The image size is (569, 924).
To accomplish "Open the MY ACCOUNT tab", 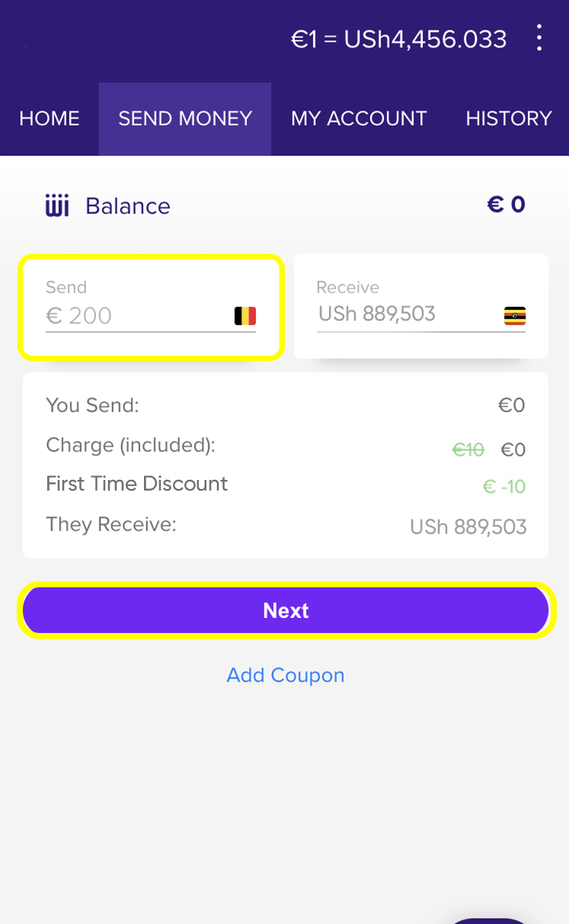I will (359, 119).
